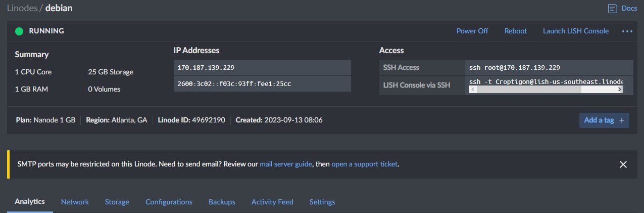This screenshot has height=213, width=644.
Task: Open the mail server guide link
Action: click(x=286, y=164)
